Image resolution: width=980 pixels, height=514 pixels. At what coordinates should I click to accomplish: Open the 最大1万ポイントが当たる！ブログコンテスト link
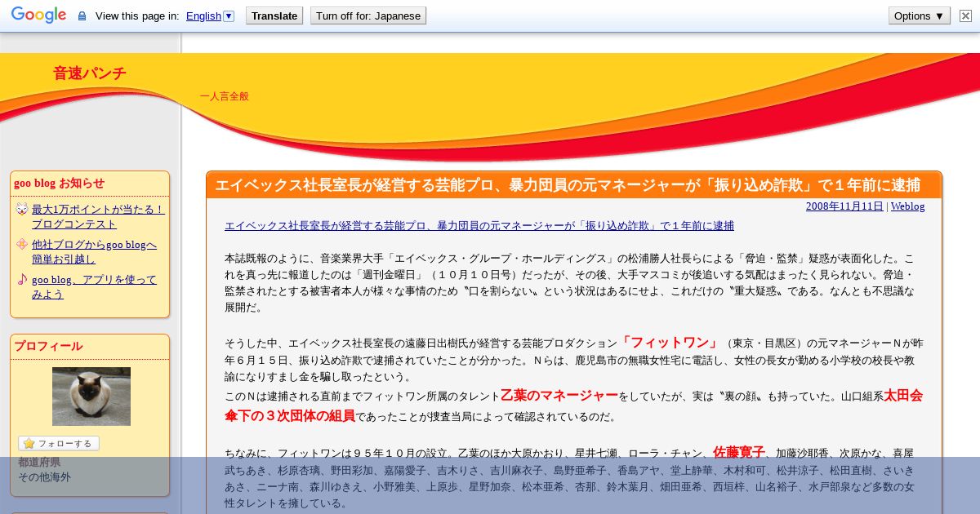tap(98, 216)
